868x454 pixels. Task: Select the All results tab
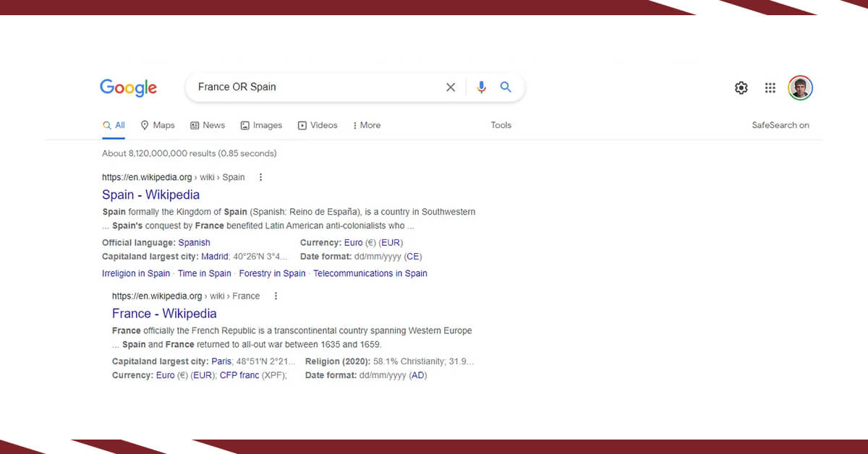114,125
